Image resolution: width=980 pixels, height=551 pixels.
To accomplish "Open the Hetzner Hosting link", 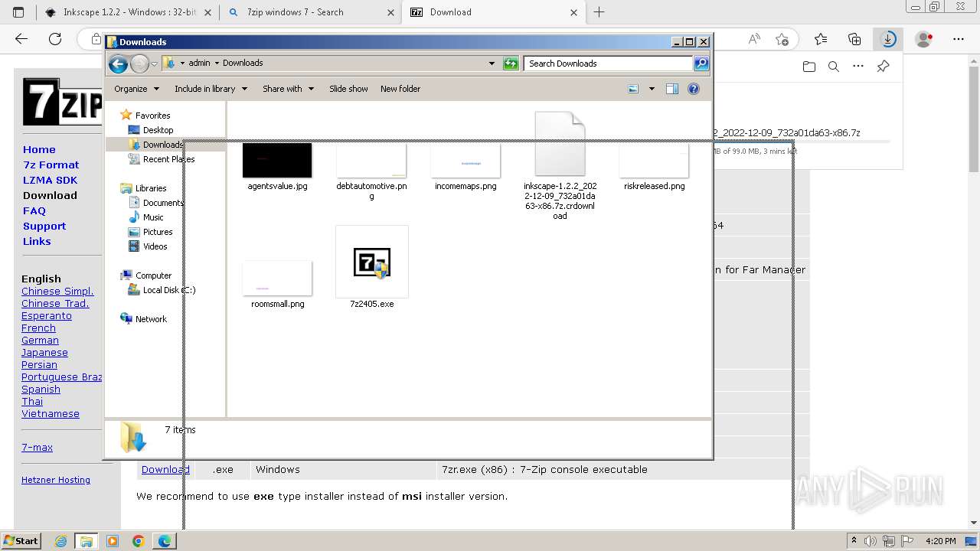I will (56, 480).
